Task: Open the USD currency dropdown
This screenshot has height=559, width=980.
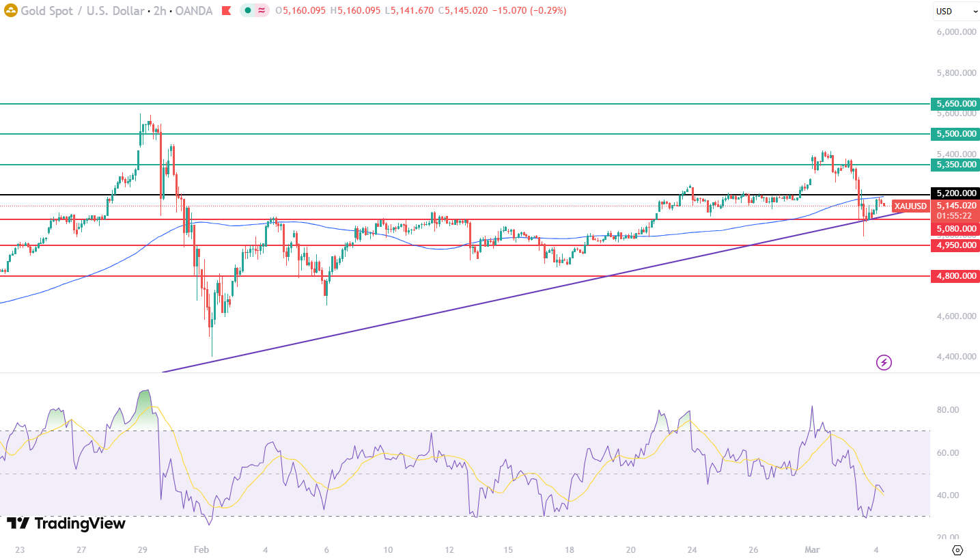Action: (x=955, y=11)
